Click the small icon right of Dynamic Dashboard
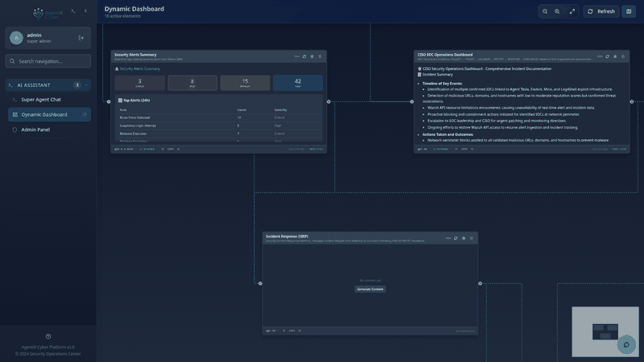 (85, 114)
